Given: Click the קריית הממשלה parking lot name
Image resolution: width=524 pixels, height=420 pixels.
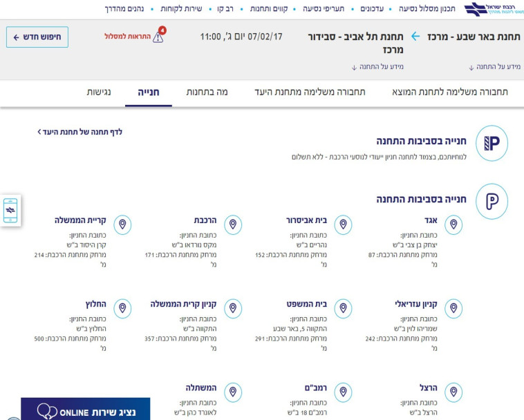Looking at the screenshot, I should click(80, 220).
